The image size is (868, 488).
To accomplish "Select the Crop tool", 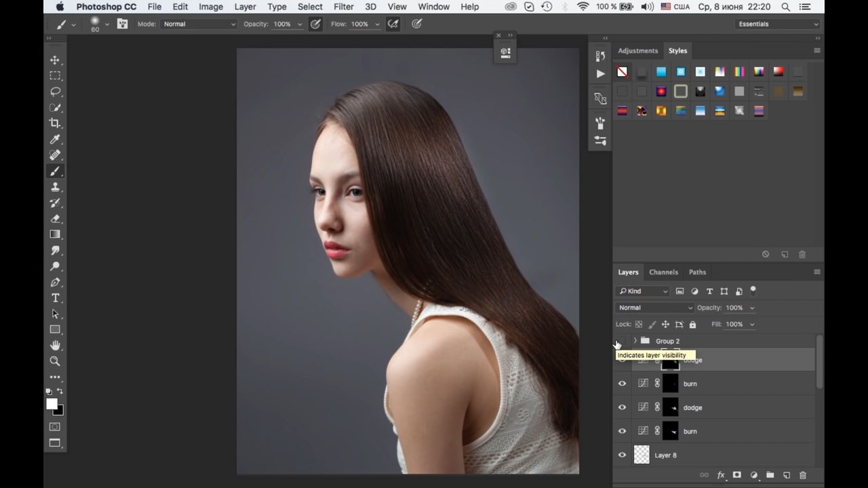I will (55, 123).
